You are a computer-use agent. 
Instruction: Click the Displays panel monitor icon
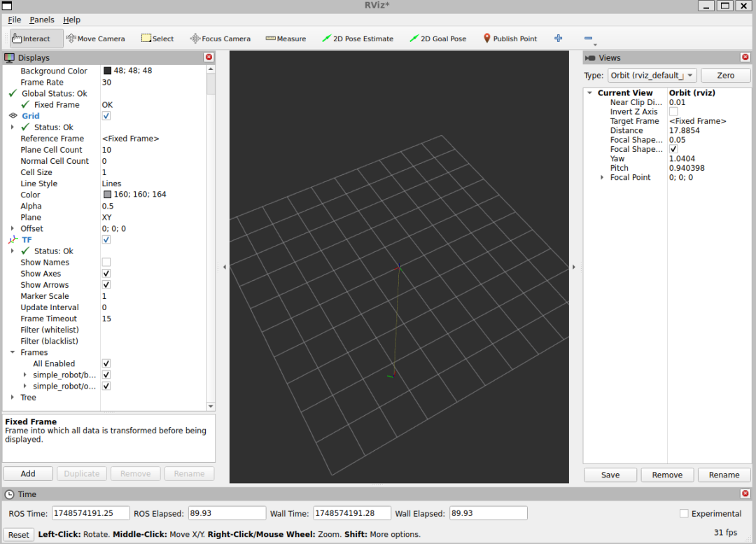pyautogui.click(x=9, y=58)
